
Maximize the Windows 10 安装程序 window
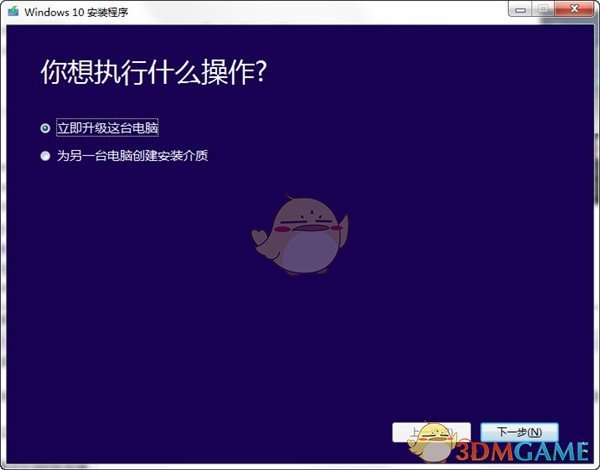click(x=543, y=9)
